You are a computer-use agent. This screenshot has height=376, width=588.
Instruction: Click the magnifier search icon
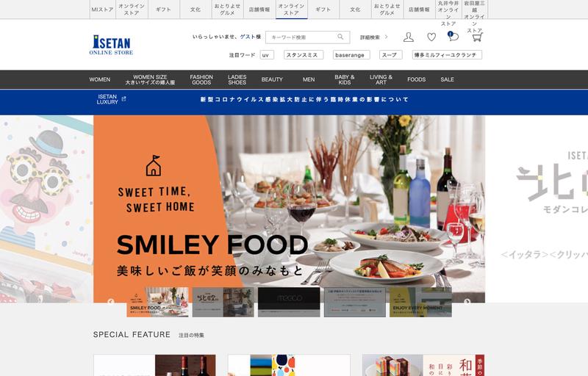tap(340, 37)
